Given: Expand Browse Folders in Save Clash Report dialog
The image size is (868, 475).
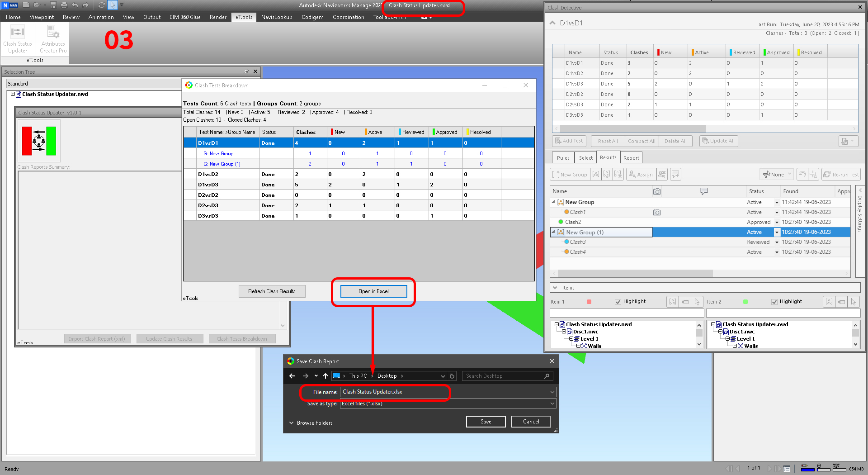Looking at the screenshot, I should point(311,423).
